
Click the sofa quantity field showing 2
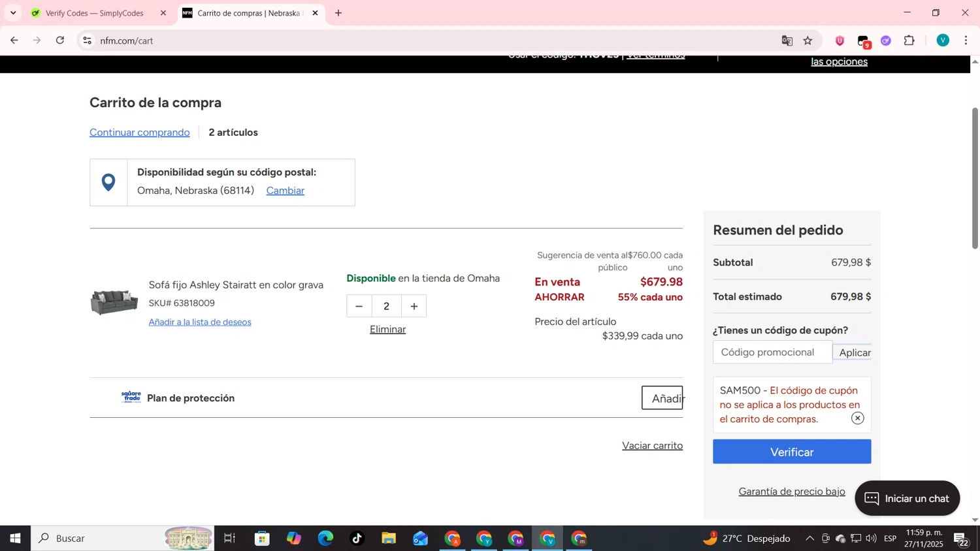click(387, 306)
